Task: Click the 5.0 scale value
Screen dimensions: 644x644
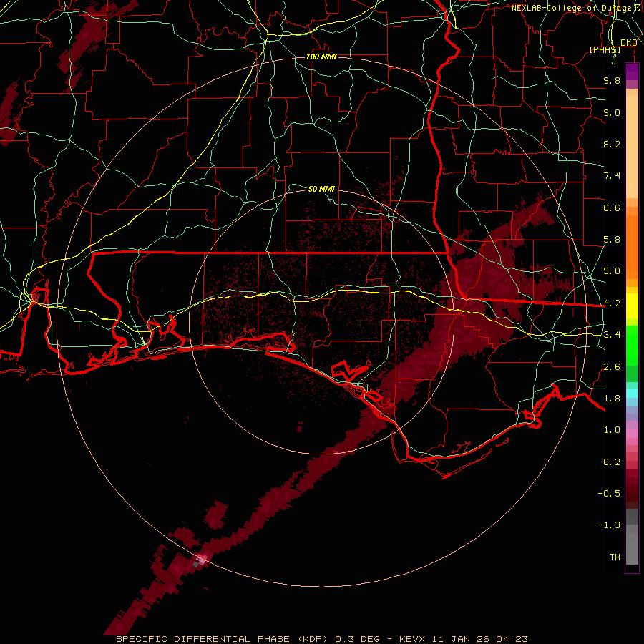Action: coord(612,271)
